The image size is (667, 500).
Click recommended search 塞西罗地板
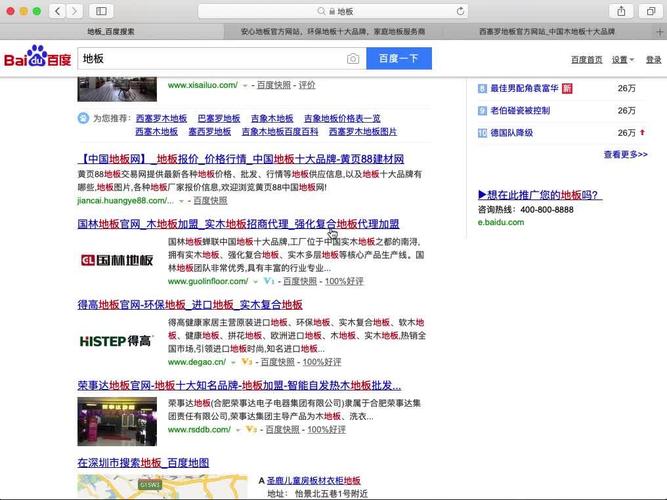coord(210,132)
